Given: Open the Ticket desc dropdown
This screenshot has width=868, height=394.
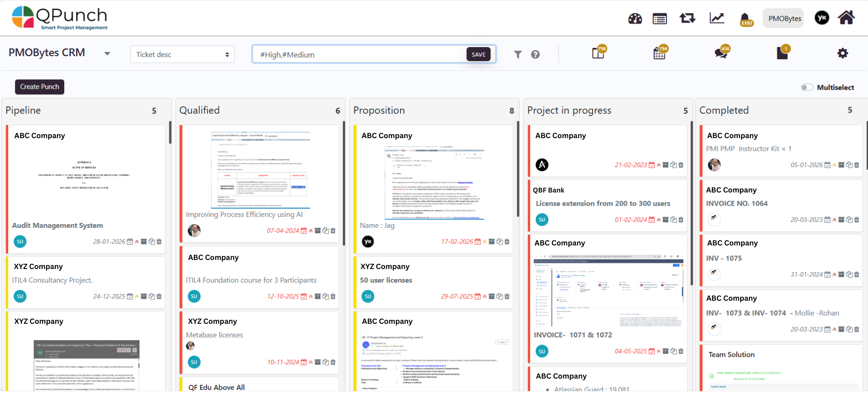Looking at the screenshot, I should click(x=182, y=54).
